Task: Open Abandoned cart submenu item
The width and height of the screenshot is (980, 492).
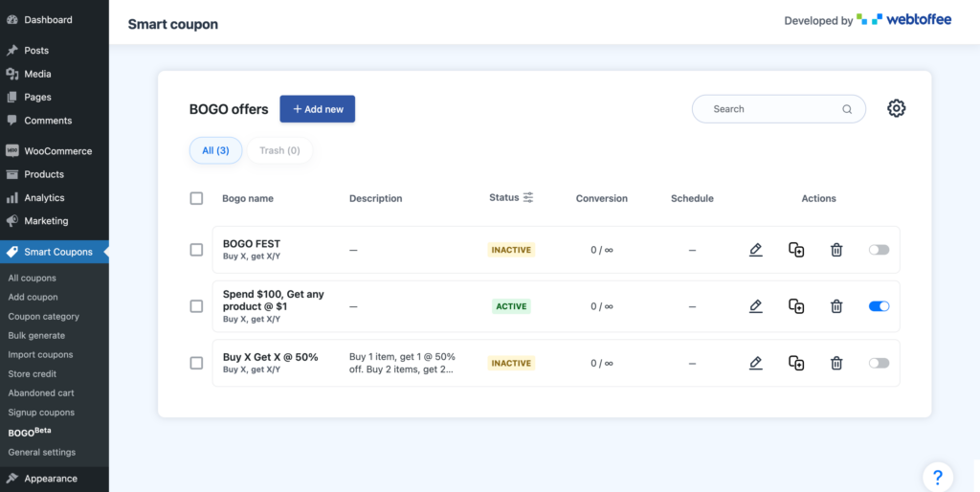Action: click(41, 393)
